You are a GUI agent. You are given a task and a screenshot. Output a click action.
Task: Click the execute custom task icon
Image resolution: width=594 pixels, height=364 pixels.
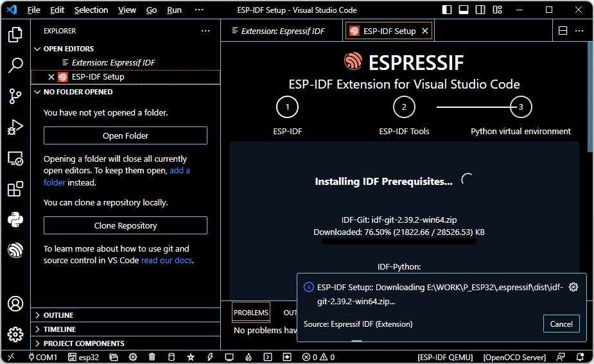pos(287,357)
